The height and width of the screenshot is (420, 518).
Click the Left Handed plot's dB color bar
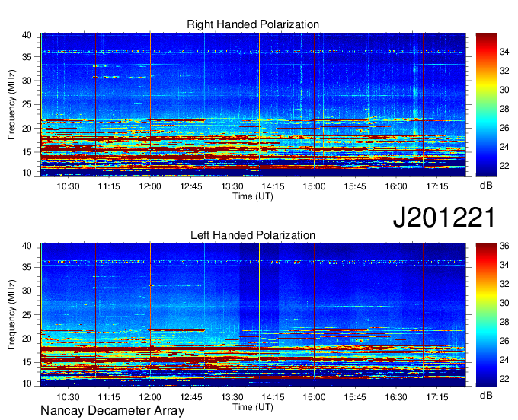[486, 315]
